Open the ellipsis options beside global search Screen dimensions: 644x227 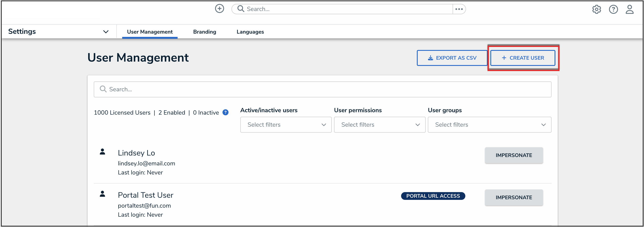coord(459,9)
